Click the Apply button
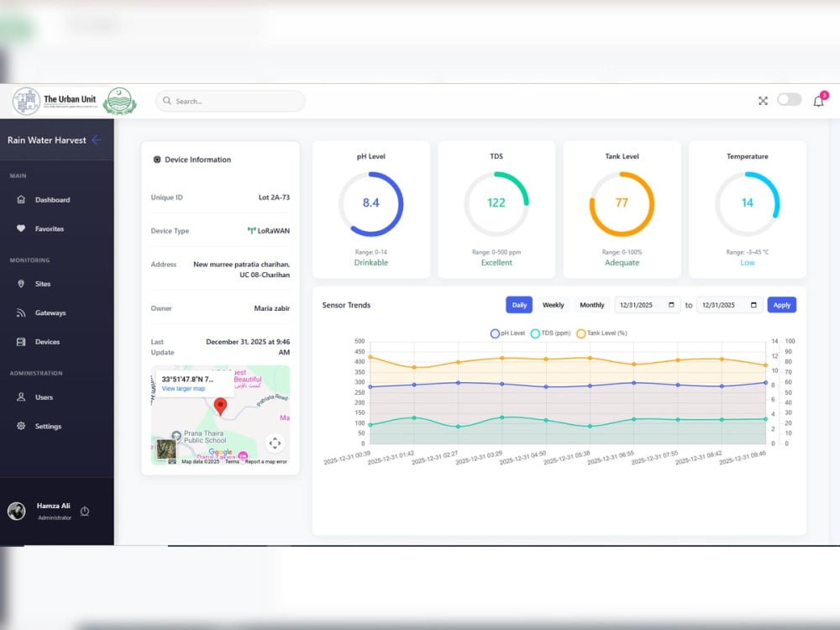This screenshot has width=840, height=630. coord(781,305)
